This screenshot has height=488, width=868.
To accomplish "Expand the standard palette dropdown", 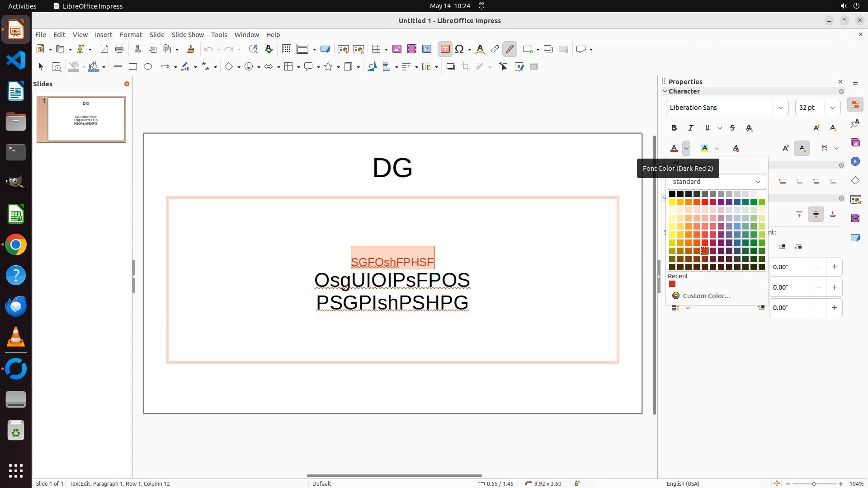I will point(758,182).
